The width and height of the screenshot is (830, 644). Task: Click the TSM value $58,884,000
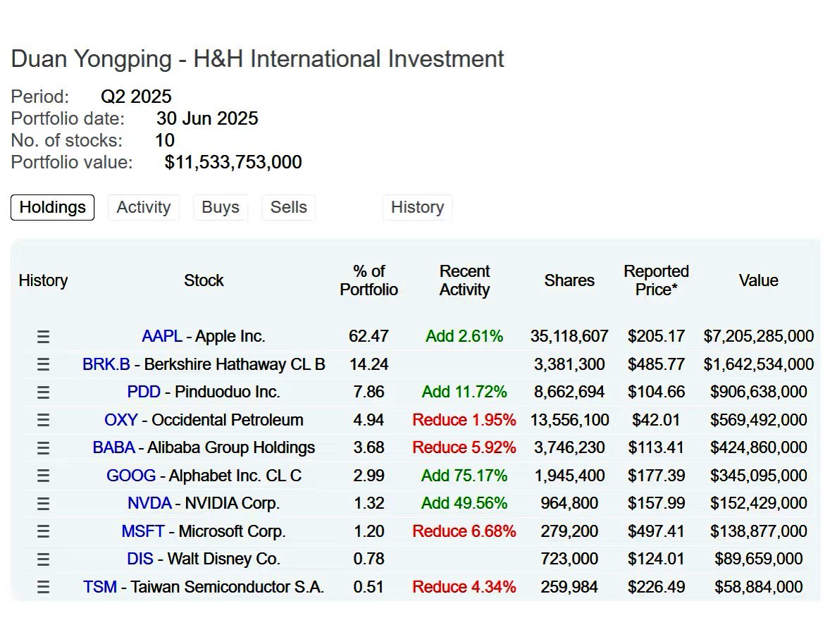(759, 586)
